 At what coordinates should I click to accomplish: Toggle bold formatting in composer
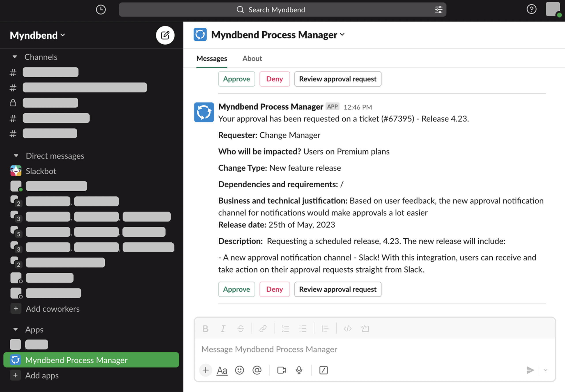click(x=205, y=329)
